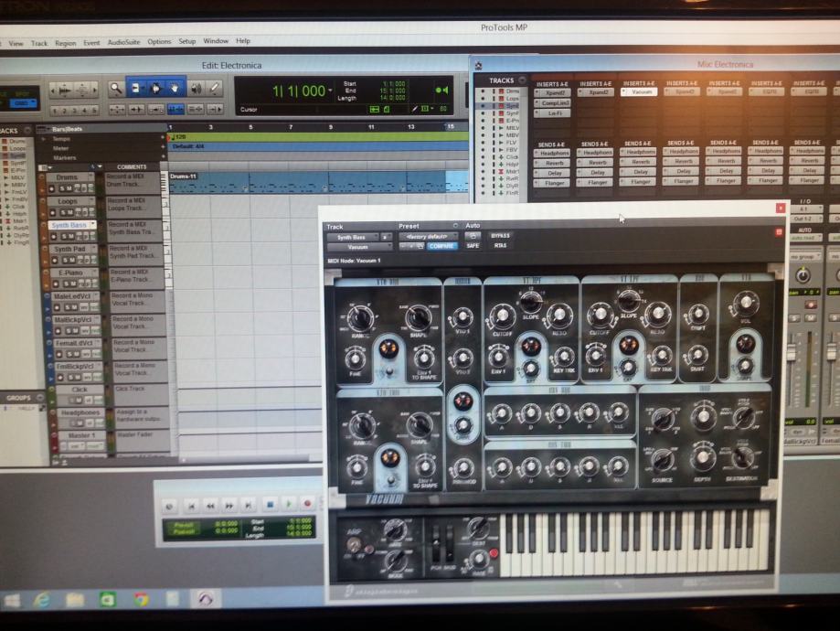
Task: Click the Record button in Transport window
Action: pos(307,504)
